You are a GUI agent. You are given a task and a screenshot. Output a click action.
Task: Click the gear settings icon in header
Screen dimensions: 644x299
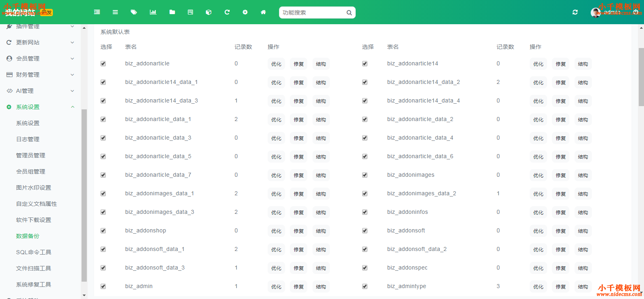coord(245,13)
